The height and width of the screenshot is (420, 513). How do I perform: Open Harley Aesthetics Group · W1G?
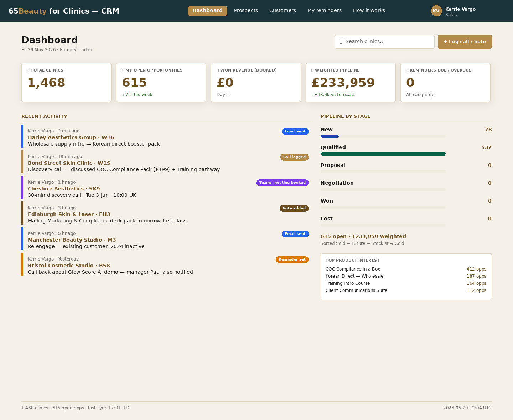(71, 137)
